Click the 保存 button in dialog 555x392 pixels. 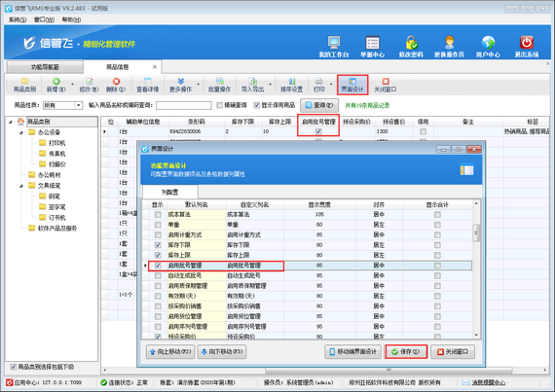click(406, 352)
